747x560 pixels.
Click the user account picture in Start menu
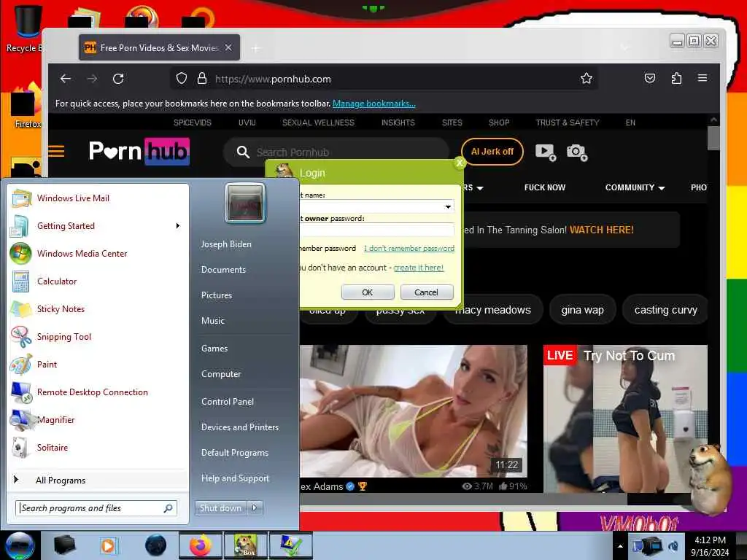(245, 203)
